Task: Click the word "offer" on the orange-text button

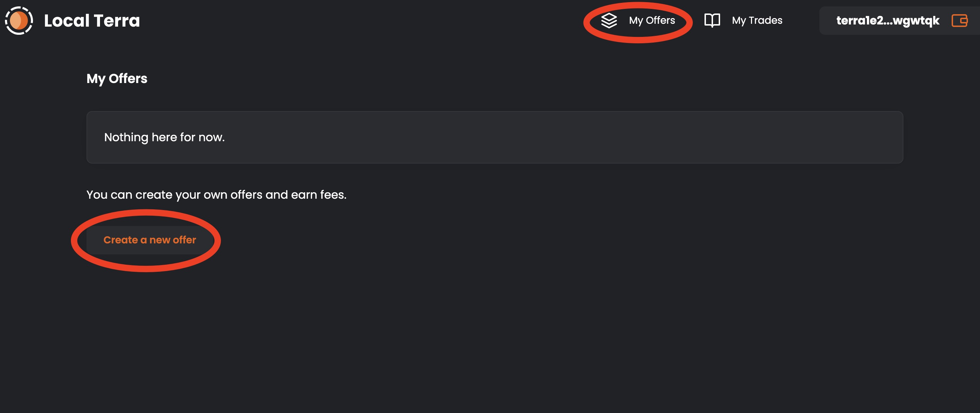Action: (x=184, y=240)
